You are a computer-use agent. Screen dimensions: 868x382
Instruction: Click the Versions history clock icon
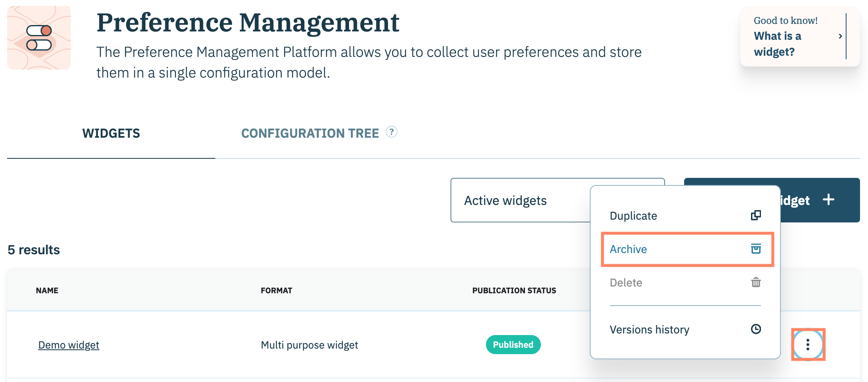coord(755,329)
